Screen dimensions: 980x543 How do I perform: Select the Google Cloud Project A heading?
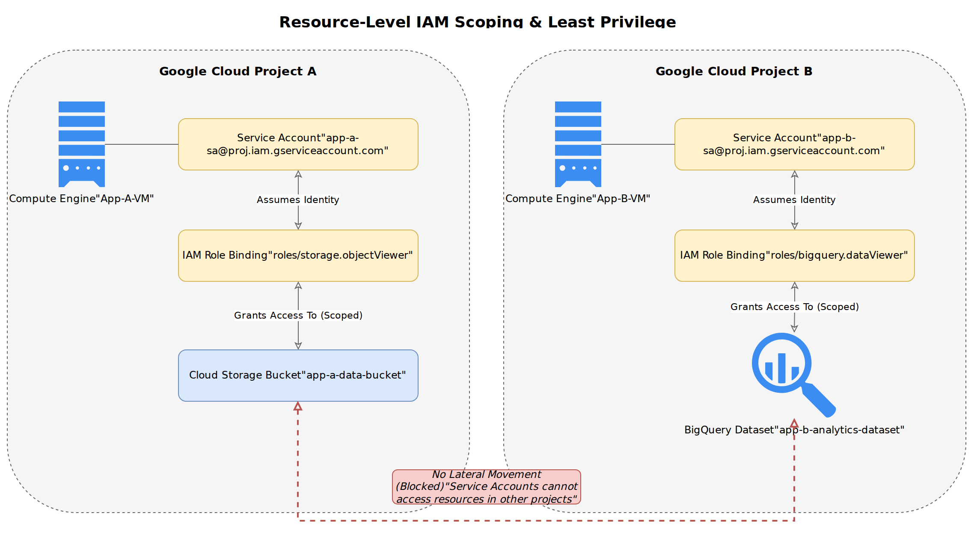pos(238,71)
